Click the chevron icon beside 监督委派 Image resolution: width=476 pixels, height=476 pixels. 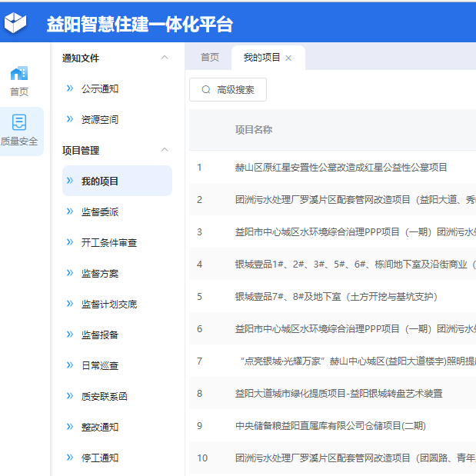(x=70, y=211)
